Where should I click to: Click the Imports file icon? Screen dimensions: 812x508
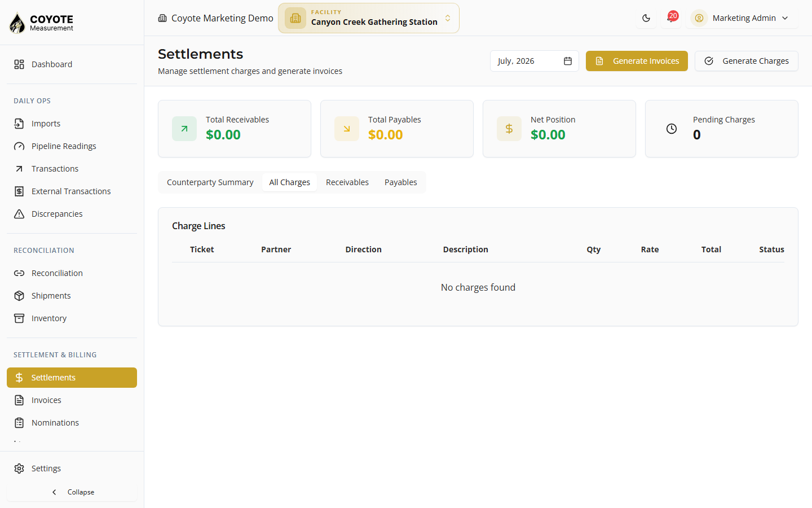click(x=19, y=124)
